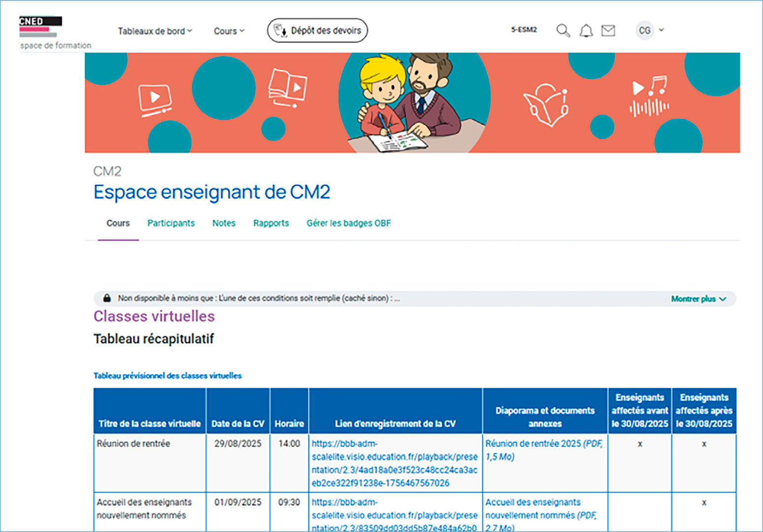
Task: Click Tableau prévisionnel des classes virtuelles caption
Action: tap(167, 376)
